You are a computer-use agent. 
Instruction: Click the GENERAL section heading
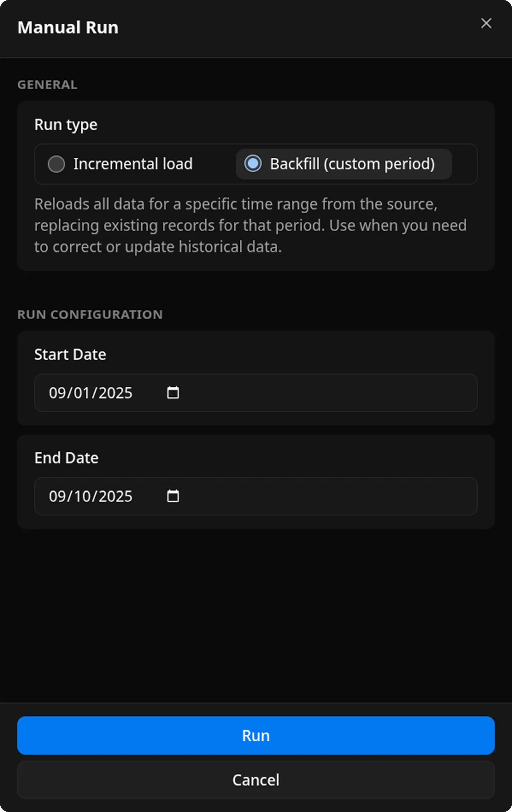click(x=47, y=85)
